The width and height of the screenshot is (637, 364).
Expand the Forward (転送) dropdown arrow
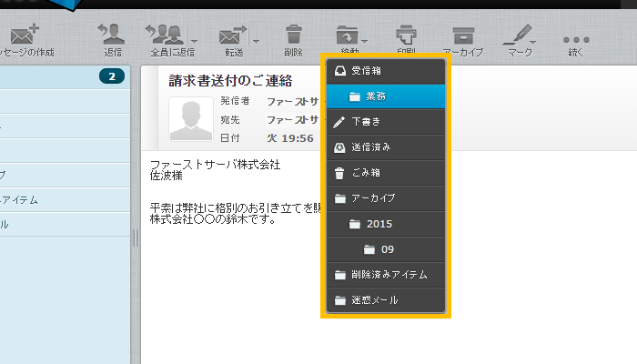pos(257,41)
